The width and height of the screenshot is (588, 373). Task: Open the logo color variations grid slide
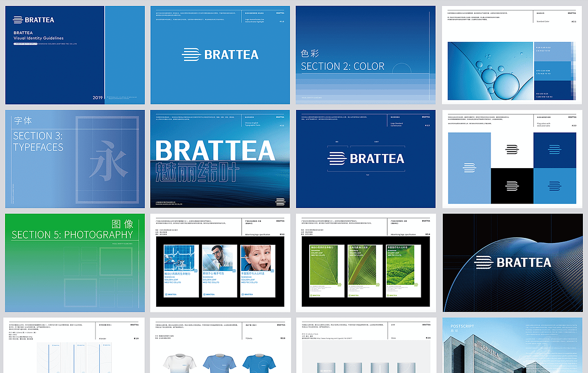tap(512, 159)
